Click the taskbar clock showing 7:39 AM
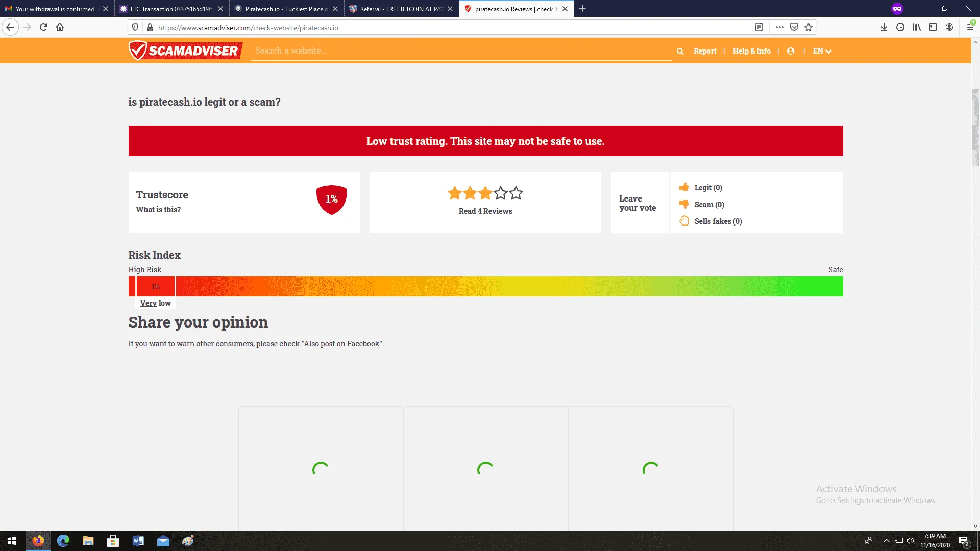The width and height of the screenshot is (980, 551). click(935, 541)
